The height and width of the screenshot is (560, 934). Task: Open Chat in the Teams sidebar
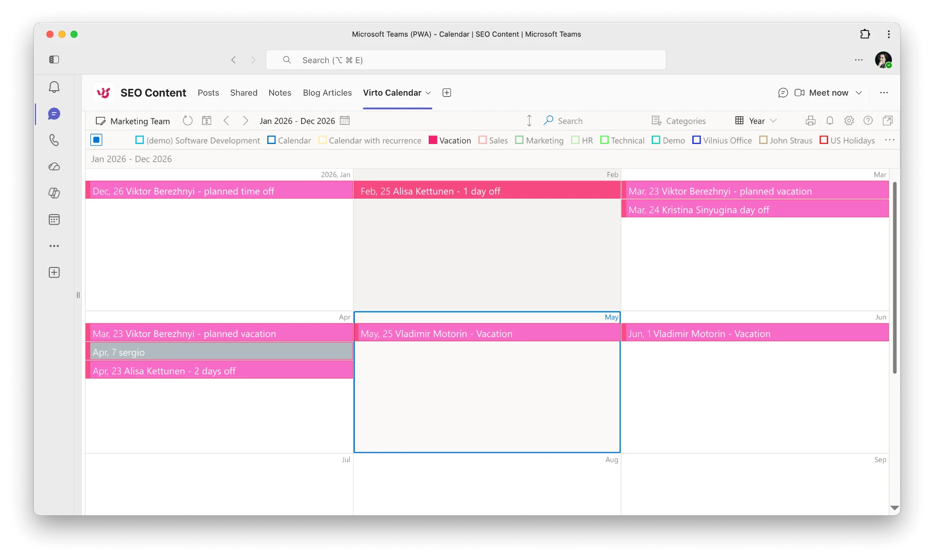(x=54, y=114)
